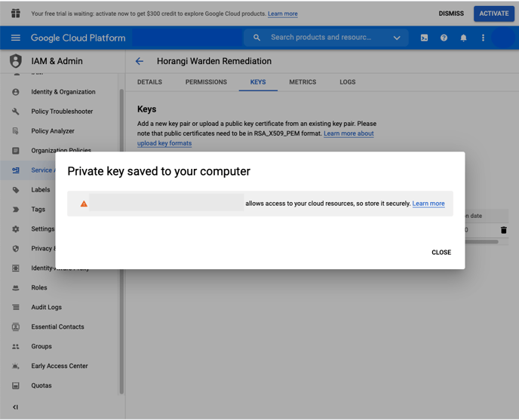This screenshot has height=420, width=519.
Task: Open the three-dot more options menu
Action: click(483, 38)
